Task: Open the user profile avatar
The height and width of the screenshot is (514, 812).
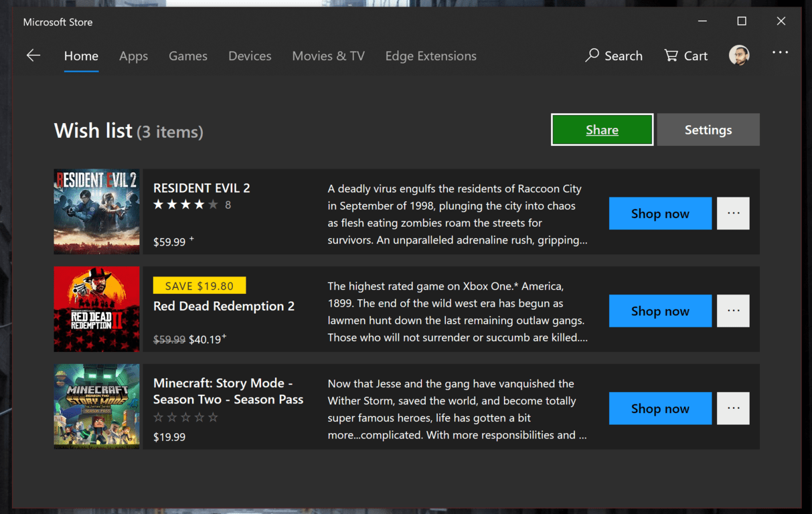Action: coord(739,56)
